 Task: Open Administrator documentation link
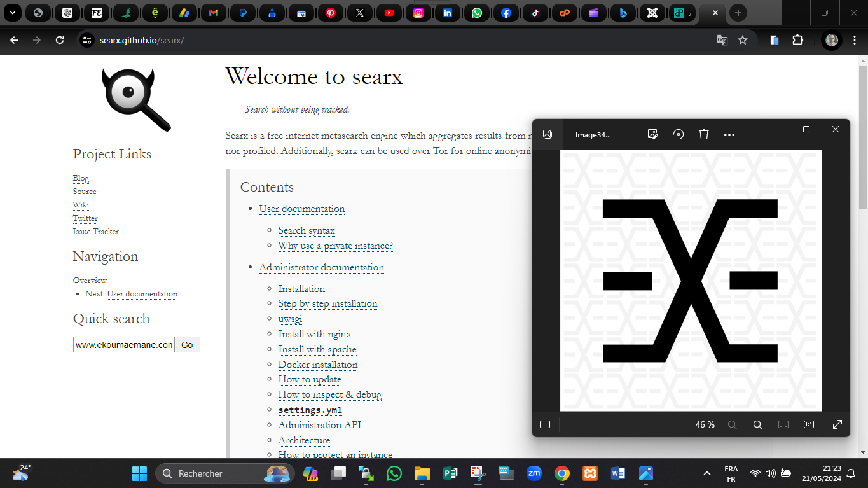coord(321,267)
